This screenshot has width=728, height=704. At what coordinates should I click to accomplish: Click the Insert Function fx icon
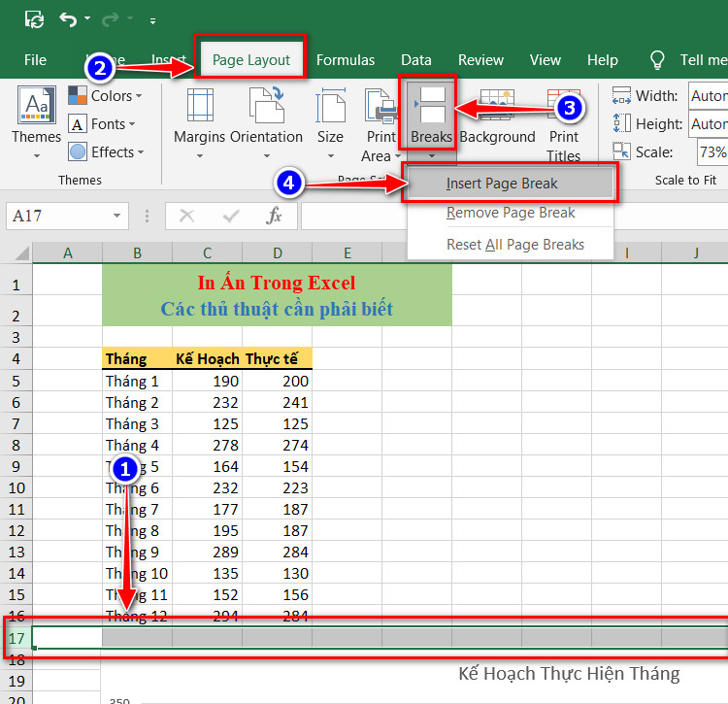point(274,216)
